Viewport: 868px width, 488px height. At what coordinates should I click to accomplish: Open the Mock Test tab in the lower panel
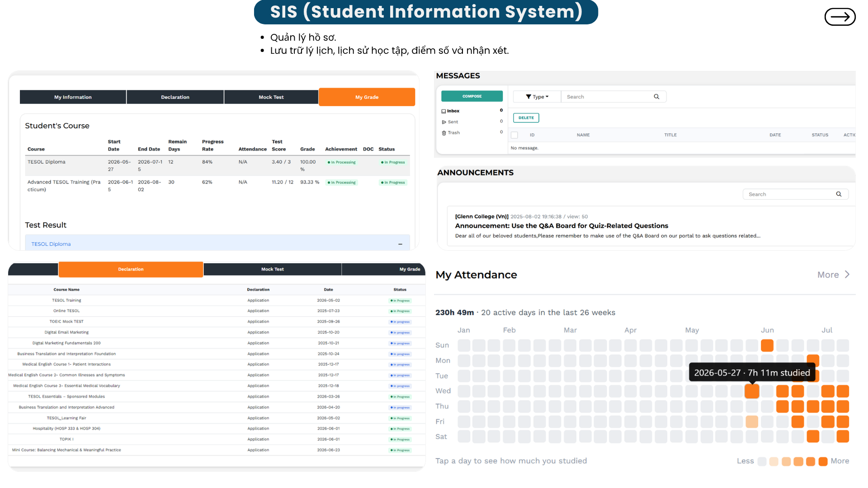coord(273,269)
